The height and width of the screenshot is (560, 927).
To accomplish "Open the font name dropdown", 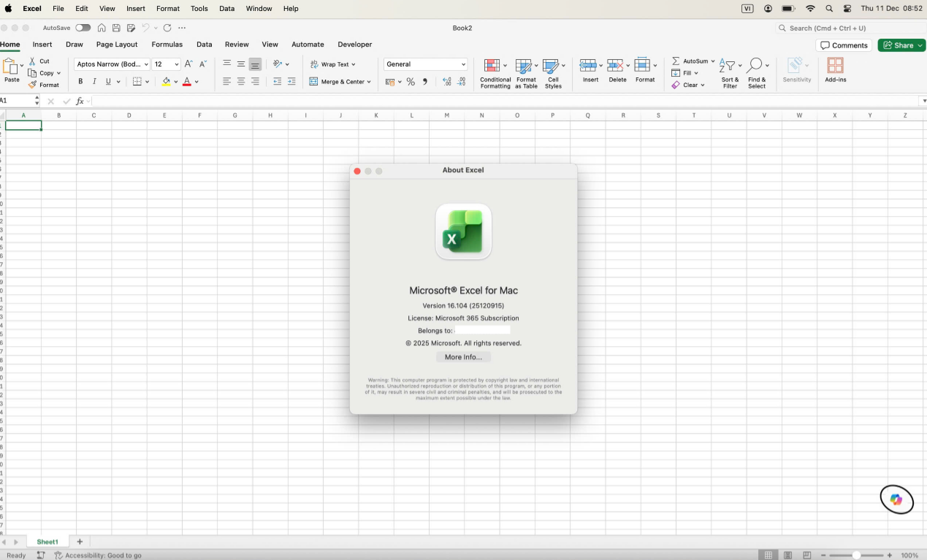I will point(146,64).
